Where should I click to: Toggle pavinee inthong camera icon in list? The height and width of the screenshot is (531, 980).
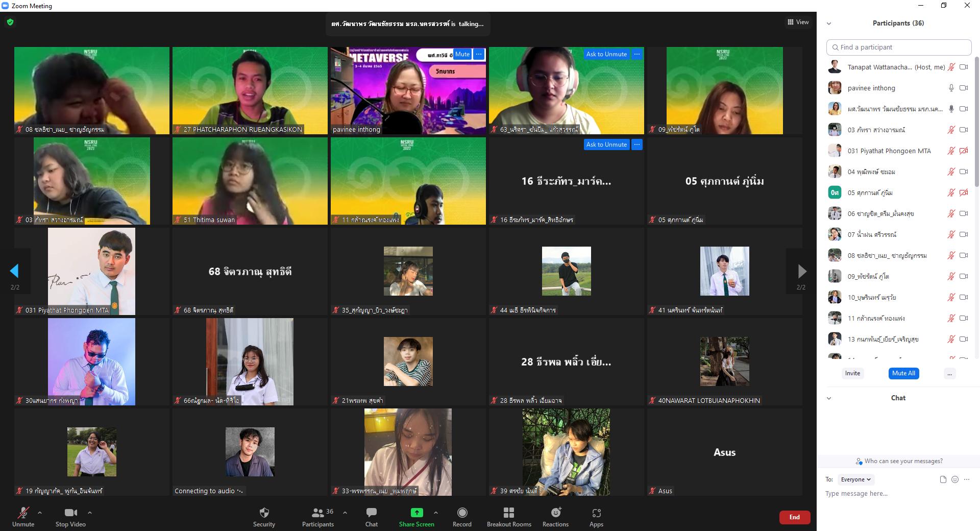pos(964,88)
